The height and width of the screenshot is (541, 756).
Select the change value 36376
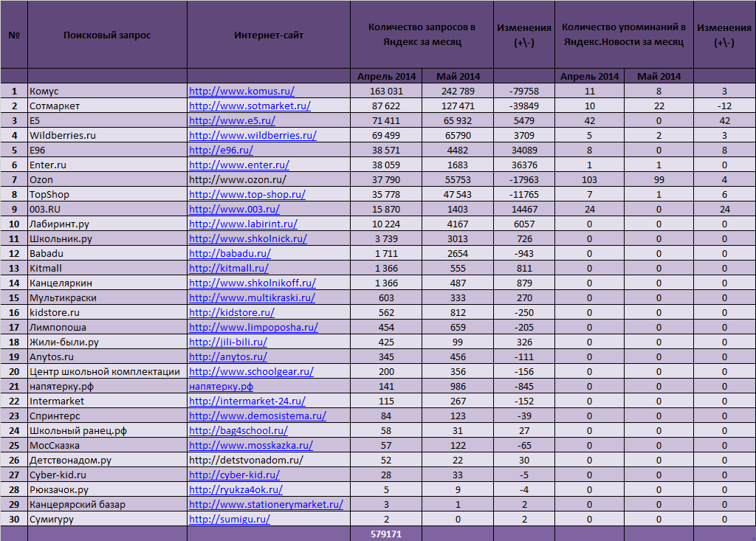[x=524, y=165]
